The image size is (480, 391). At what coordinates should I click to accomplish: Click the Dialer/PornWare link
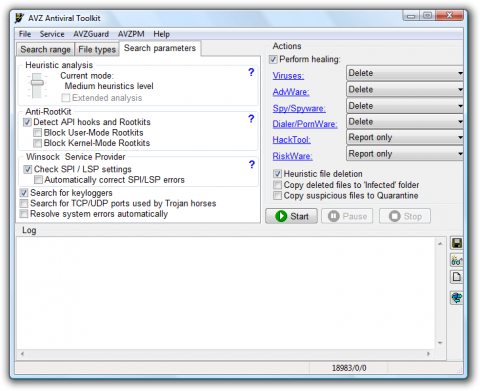(305, 124)
